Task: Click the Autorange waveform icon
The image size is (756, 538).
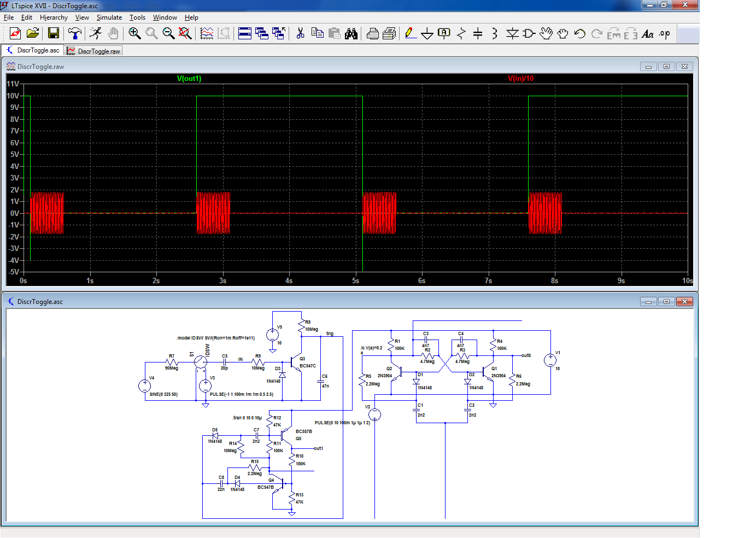Action: [x=207, y=33]
